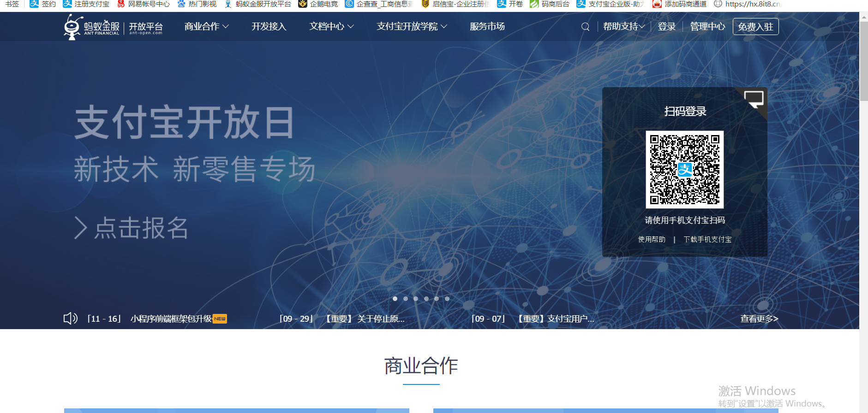Open the 09-29 关于停止原 announcement
The width and height of the screenshot is (868, 413).
tap(342, 319)
